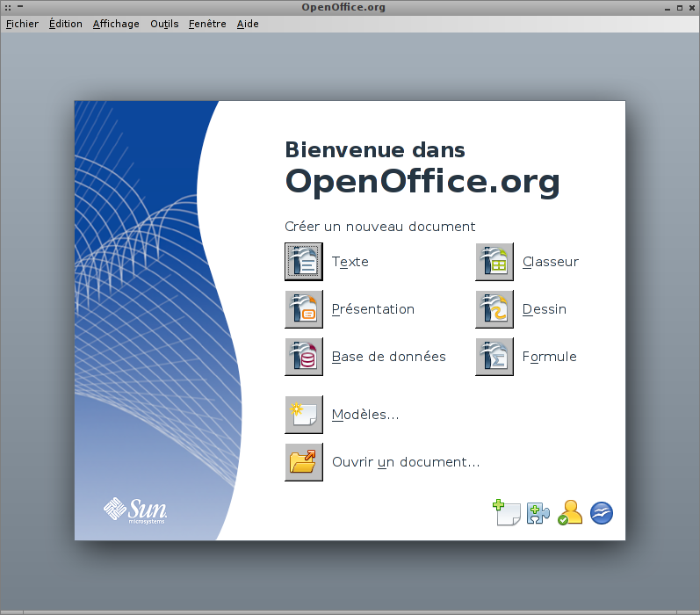
Task: Click the Dessin drawing icon
Action: tap(494, 309)
